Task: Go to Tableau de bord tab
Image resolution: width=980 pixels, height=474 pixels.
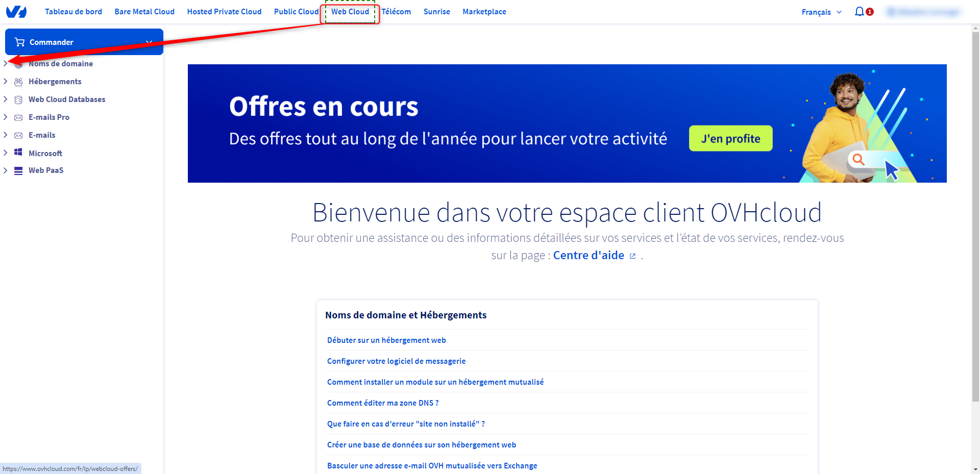Action: click(73, 11)
